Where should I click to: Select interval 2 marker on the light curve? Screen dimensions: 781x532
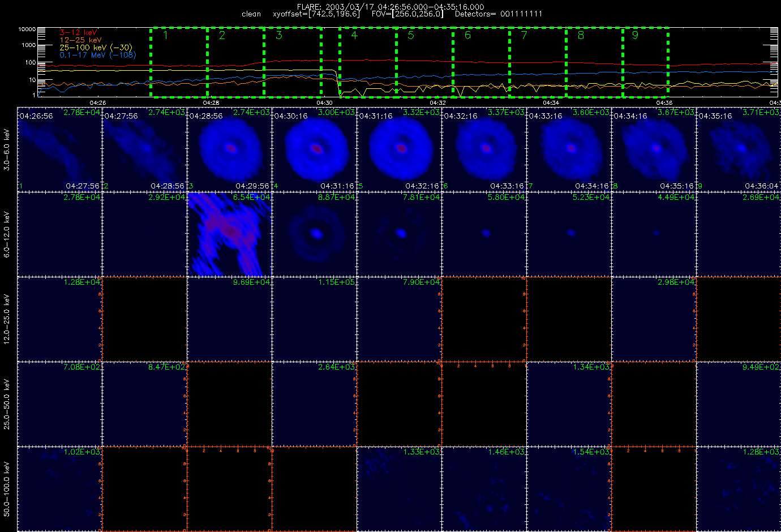222,35
